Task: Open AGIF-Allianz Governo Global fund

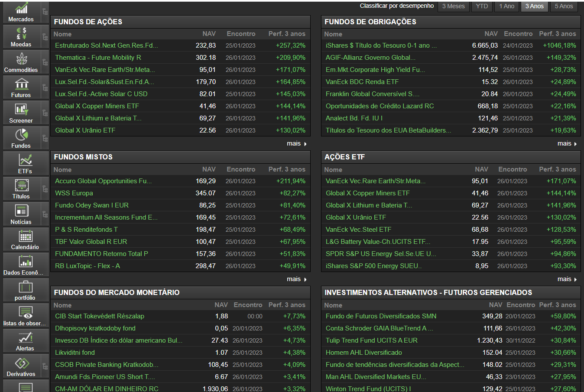Action: (x=370, y=58)
